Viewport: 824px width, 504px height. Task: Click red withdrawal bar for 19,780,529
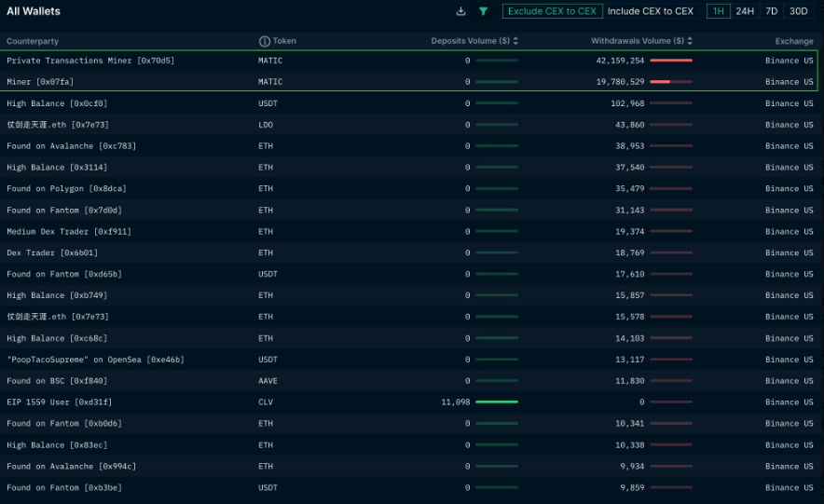[x=671, y=82]
